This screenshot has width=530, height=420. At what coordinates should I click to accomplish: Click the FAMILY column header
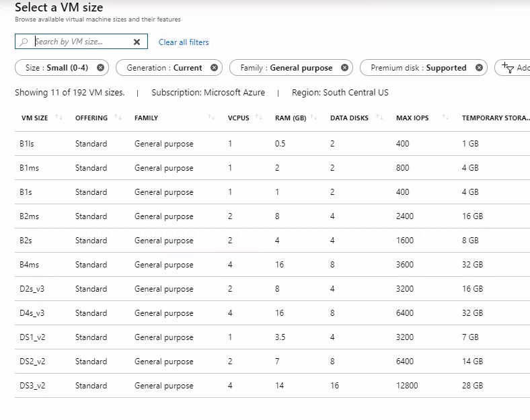pos(146,118)
